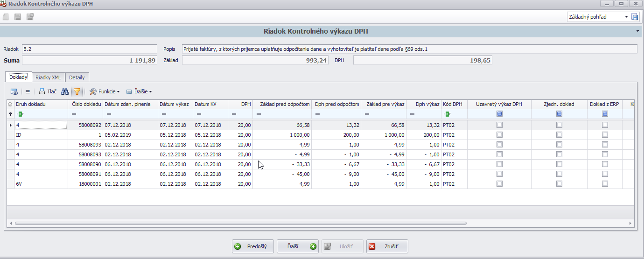Screen dimensions: 644x259
Task: Expand the Funkcie dropdown menu
Action: coord(105,91)
